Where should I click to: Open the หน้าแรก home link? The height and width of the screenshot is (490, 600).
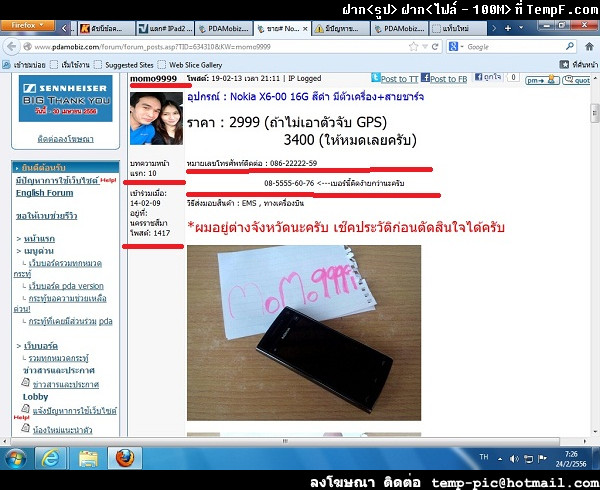tap(39, 239)
